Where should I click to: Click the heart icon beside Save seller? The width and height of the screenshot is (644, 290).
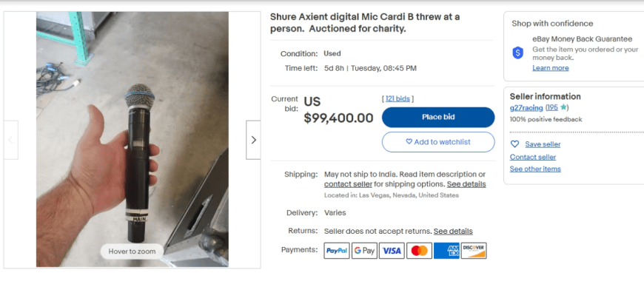pyautogui.click(x=514, y=144)
